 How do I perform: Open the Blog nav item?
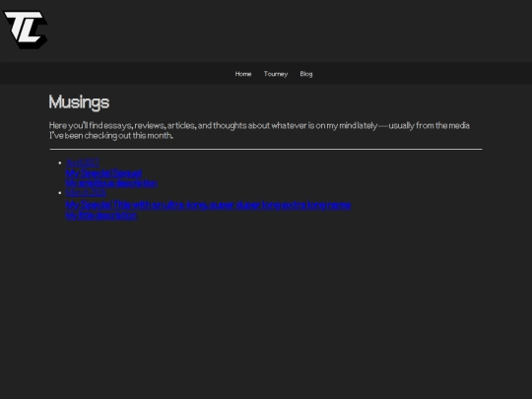[x=306, y=74]
